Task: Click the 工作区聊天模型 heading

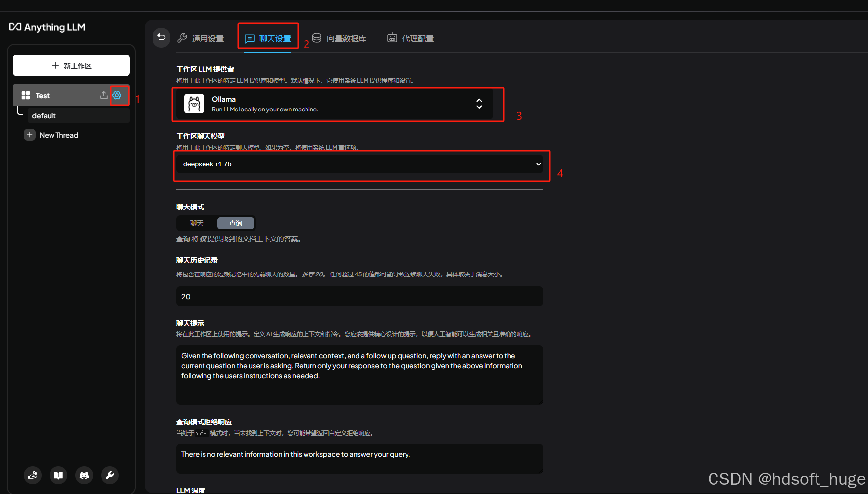Action: coord(201,136)
